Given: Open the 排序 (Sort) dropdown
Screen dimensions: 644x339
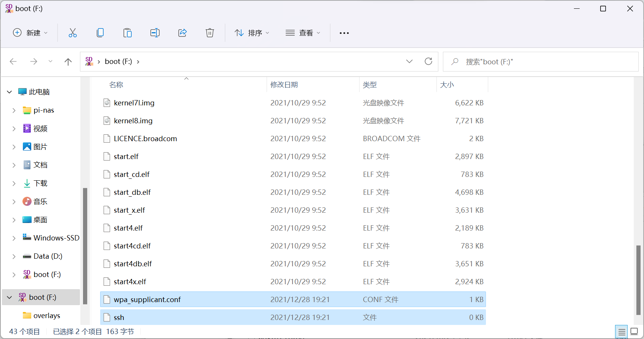Looking at the screenshot, I should [x=252, y=33].
